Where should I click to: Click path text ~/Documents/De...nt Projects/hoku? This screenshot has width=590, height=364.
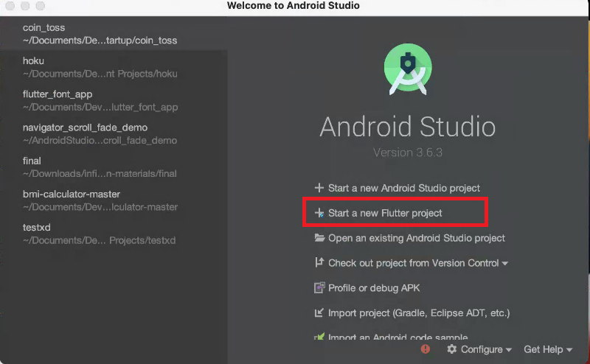coord(100,74)
